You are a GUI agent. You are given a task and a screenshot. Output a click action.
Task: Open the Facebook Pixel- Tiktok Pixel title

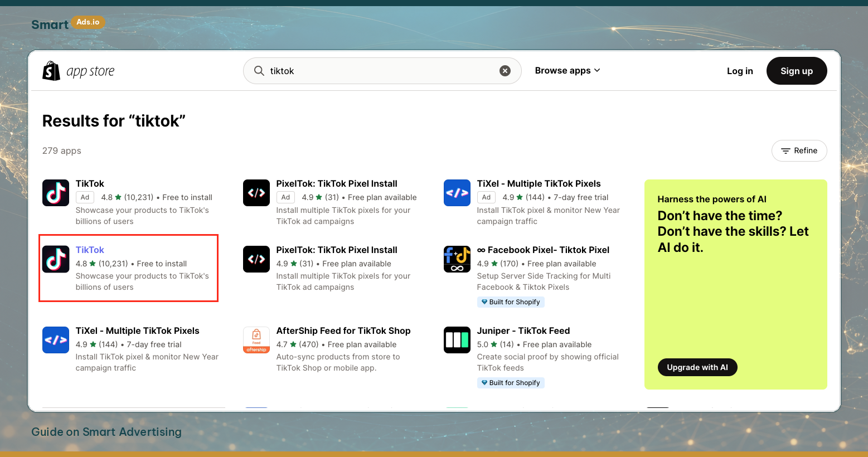pyautogui.click(x=544, y=250)
